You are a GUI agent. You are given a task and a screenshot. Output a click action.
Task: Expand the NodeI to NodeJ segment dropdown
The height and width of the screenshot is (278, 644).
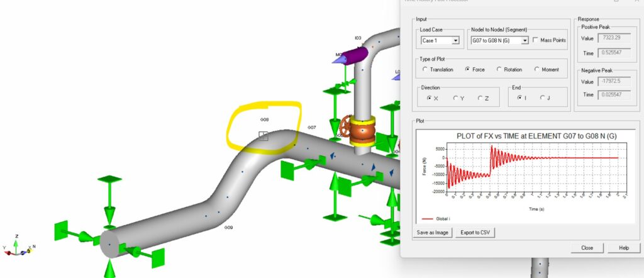coord(525,41)
